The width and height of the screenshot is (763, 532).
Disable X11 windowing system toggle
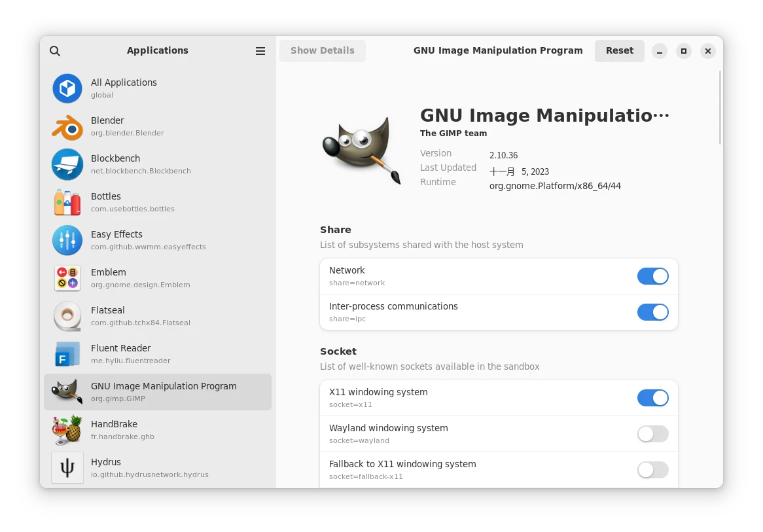(x=652, y=398)
